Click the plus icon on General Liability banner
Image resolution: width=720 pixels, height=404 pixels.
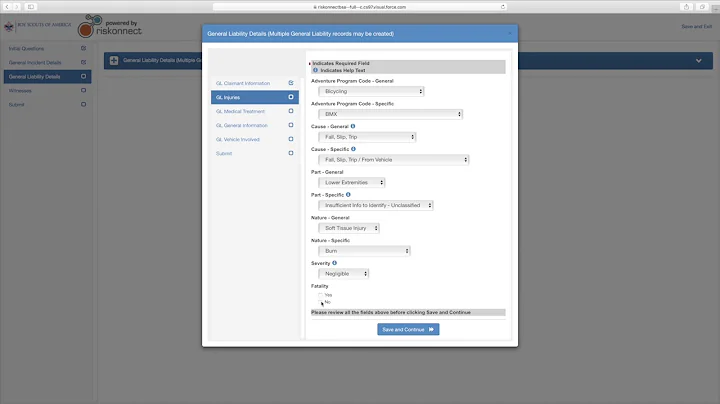[114, 60]
